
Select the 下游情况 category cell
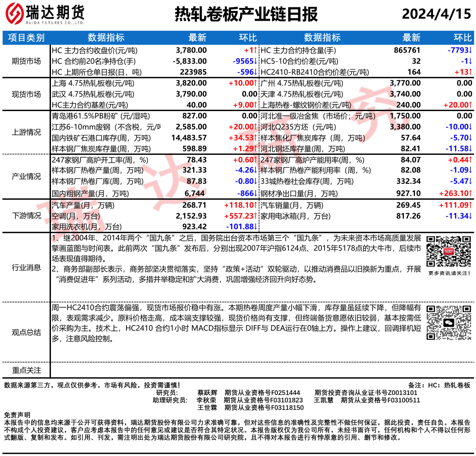26,215
